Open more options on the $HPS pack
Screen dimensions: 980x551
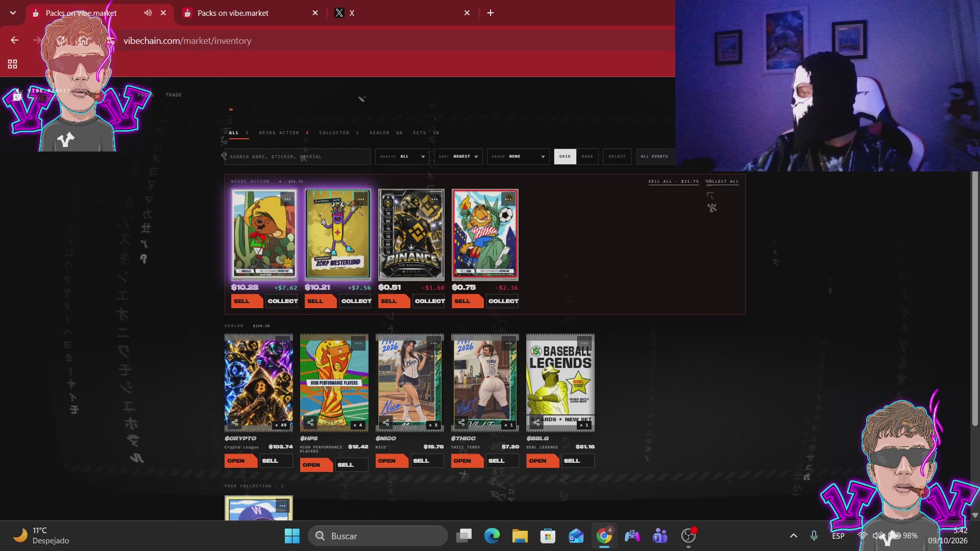358,343
